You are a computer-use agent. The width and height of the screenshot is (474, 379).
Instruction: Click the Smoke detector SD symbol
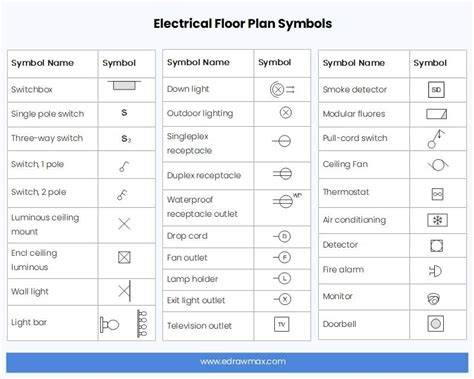click(x=436, y=90)
